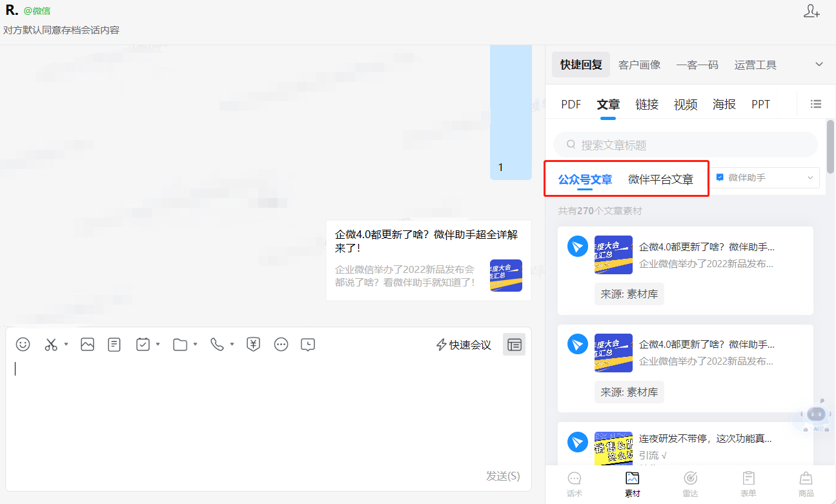The width and height of the screenshot is (836, 504).
Task: Click send arrow icon of second article card
Action: pyautogui.click(x=577, y=343)
